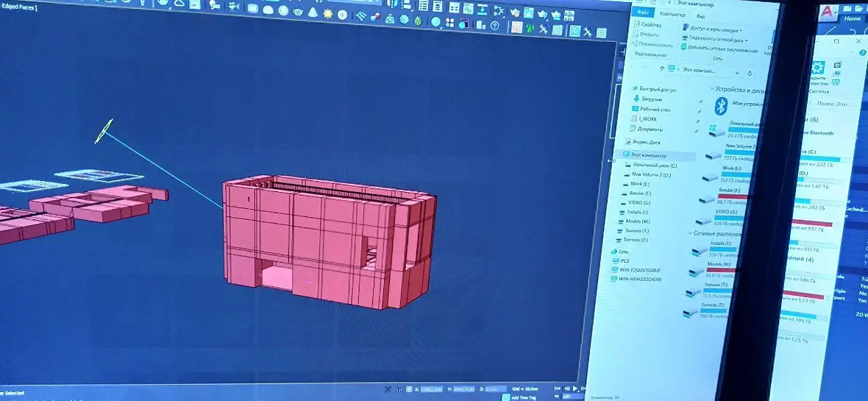Select Этот компьютер in the navigation tree
Screen dimensions: 868x401
(644, 156)
